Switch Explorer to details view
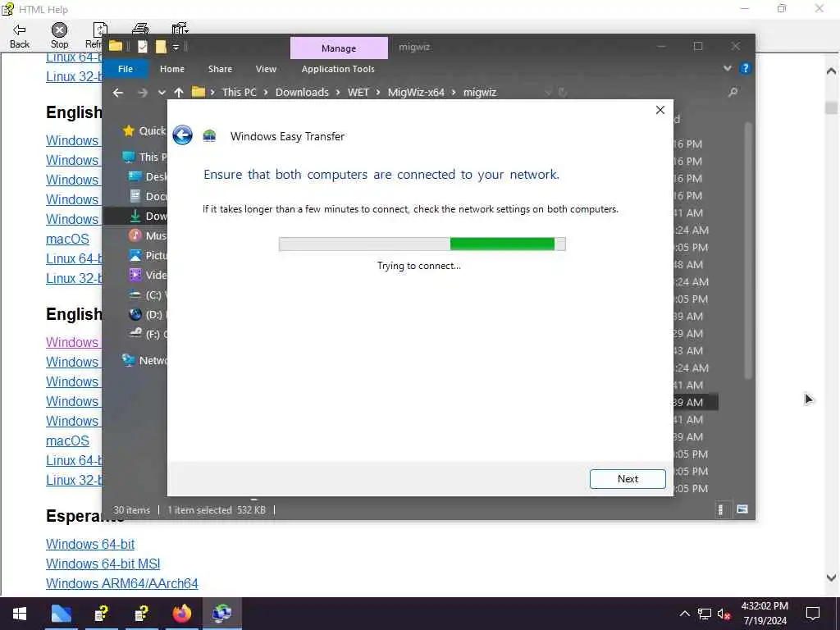This screenshot has width=840, height=630. [720, 509]
